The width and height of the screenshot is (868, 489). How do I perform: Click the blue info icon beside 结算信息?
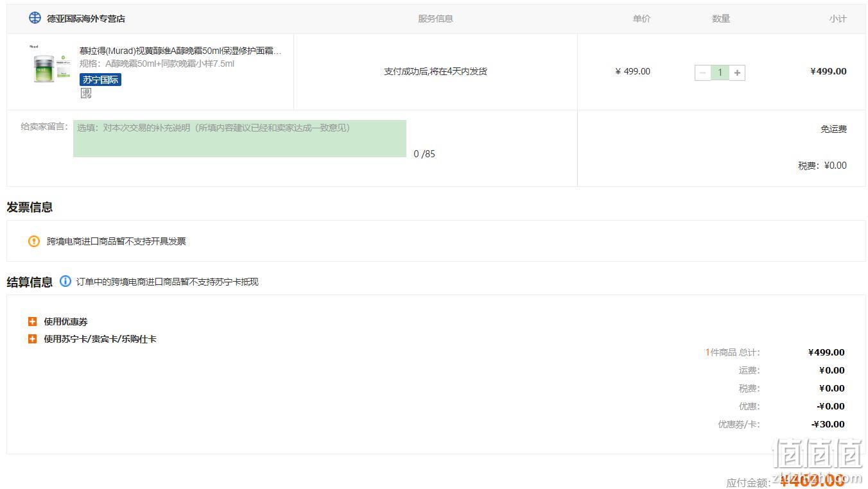pyautogui.click(x=65, y=281)
